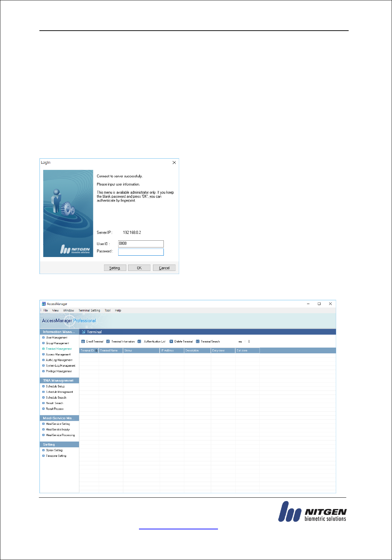The height and width of the screenshot is (560, 392).
Task: Sort by the Terminal ID column header
Action: tap(89, 351)
